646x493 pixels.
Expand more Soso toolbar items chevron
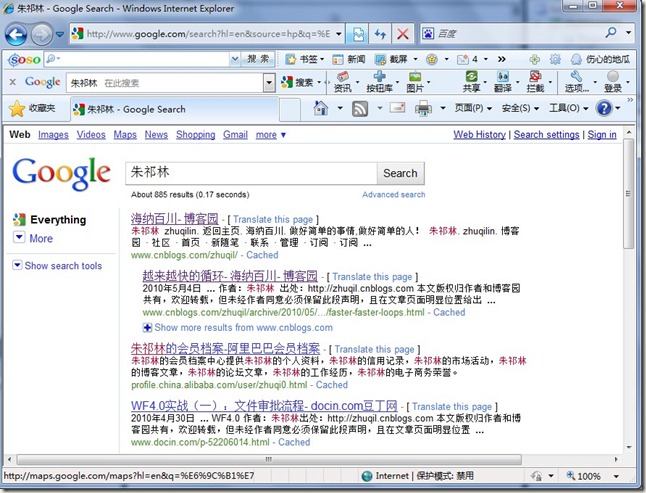501,60
